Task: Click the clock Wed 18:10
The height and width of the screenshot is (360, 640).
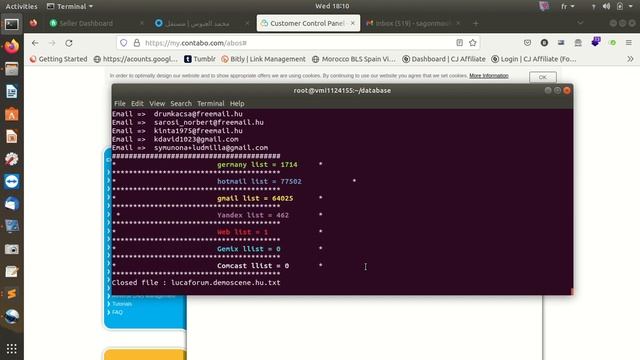Action: click(x=332, y=6)
